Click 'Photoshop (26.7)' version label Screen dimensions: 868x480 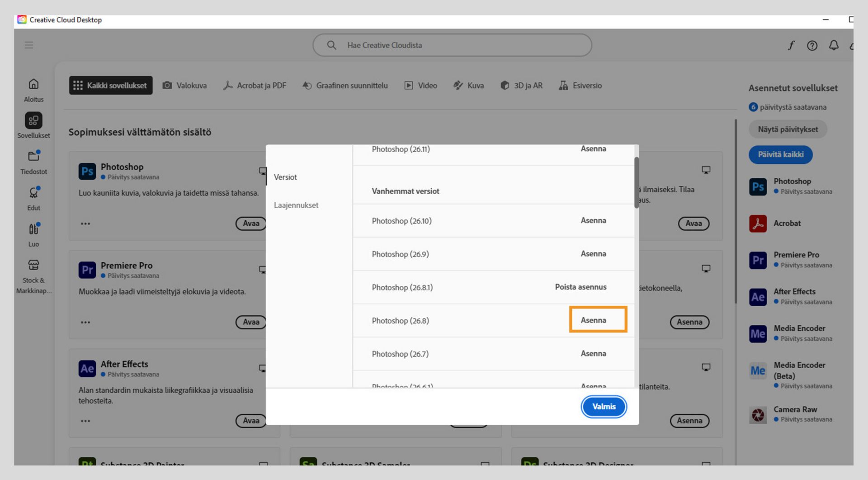400,354
